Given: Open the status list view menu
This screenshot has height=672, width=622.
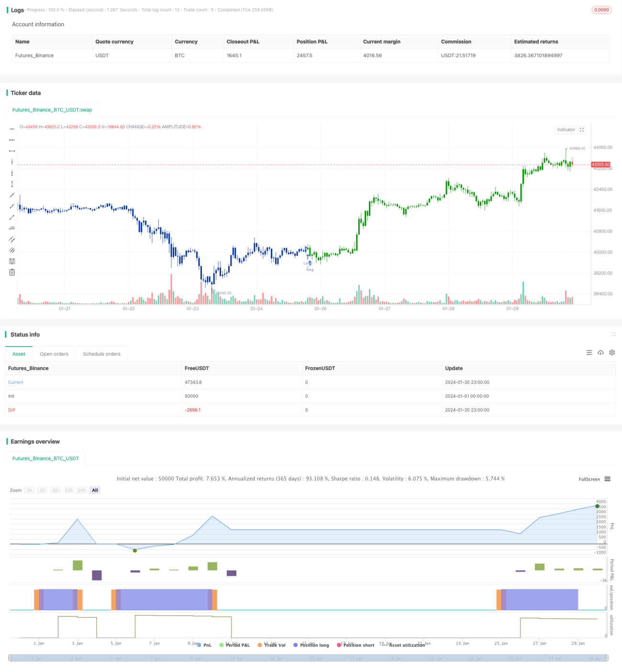Looking at the screenshot, I should pos(589,353).
